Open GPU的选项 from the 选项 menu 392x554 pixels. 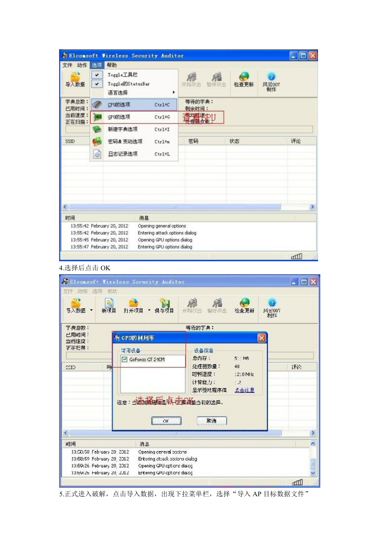(x=134, y=117)
